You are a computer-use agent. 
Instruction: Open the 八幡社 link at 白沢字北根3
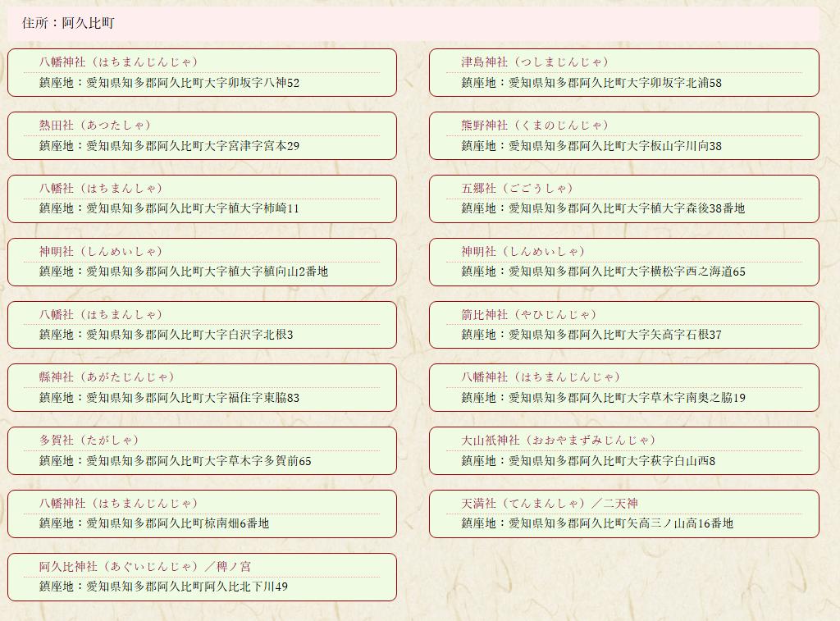tap(101, 314)
